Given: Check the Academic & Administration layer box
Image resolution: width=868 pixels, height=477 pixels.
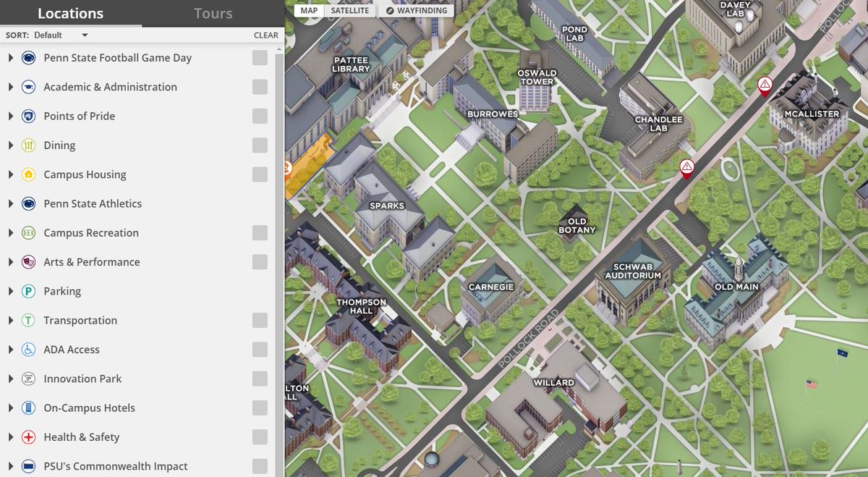Looking at the screenshot, I should pos(260,87).
